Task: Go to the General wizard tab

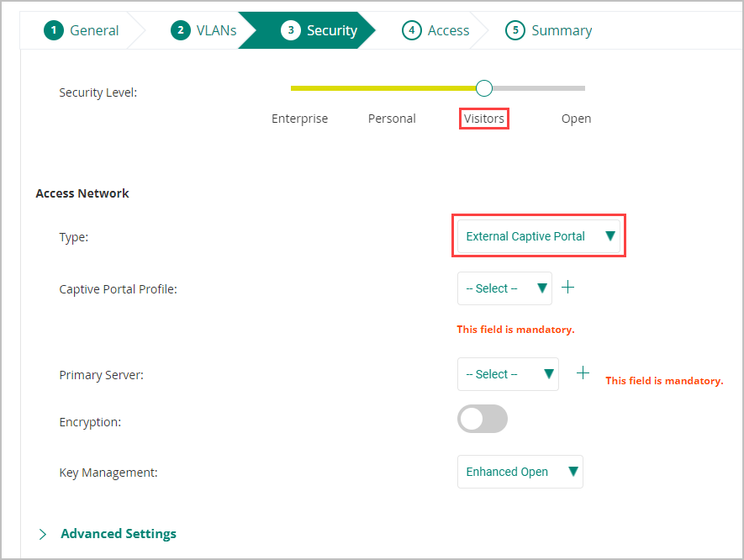Action: click(82, 30)
